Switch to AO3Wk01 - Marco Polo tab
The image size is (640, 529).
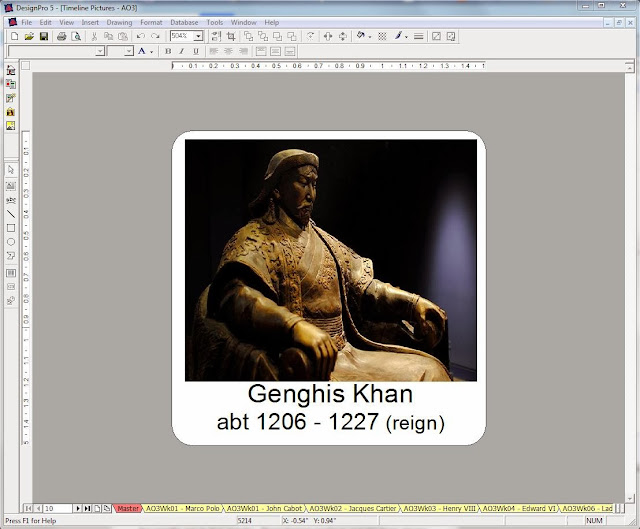tap(182, 509)
